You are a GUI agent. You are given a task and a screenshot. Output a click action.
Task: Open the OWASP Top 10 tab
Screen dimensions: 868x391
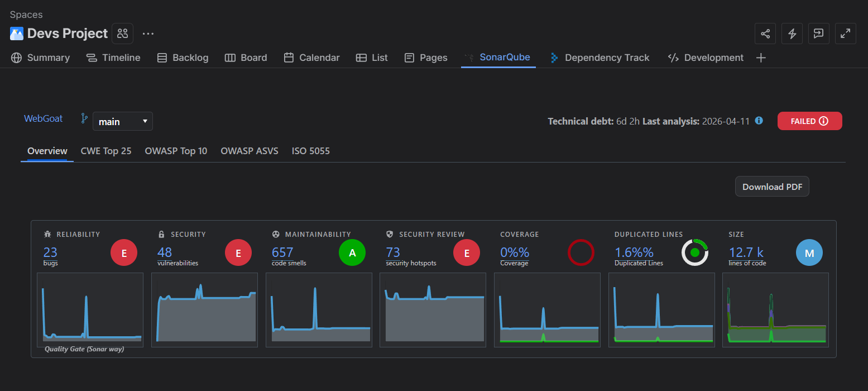click(x=176, y=151)
